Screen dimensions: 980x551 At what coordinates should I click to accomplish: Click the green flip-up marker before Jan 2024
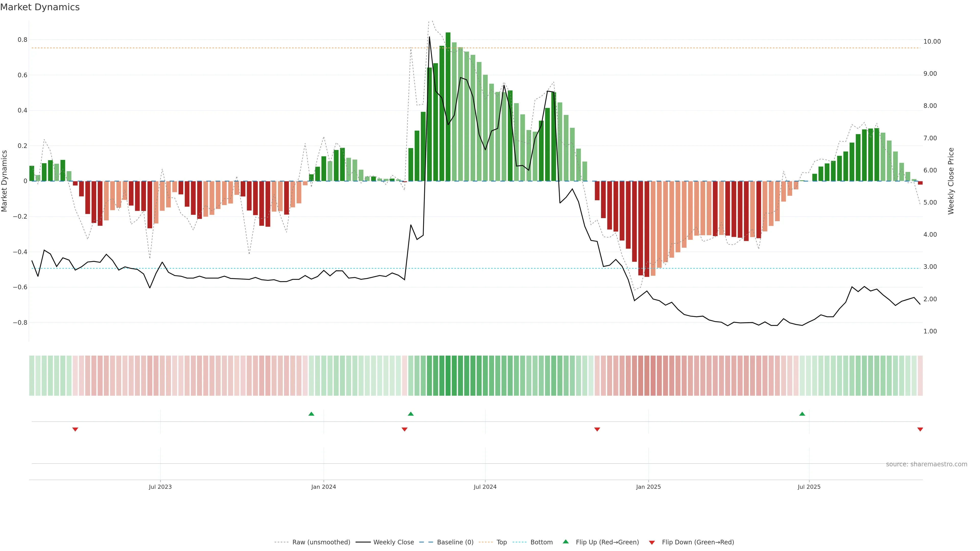311,414
